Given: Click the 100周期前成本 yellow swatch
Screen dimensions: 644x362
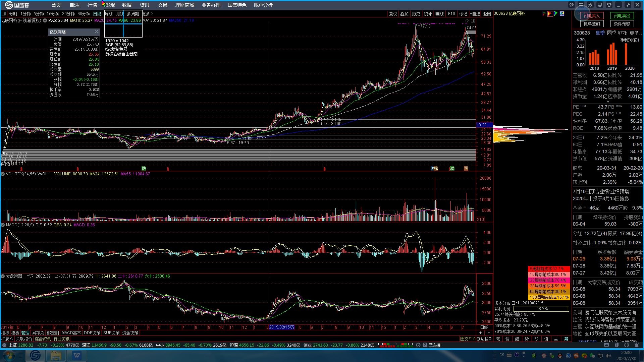Looking at the screenshot, I should (549, 297).
